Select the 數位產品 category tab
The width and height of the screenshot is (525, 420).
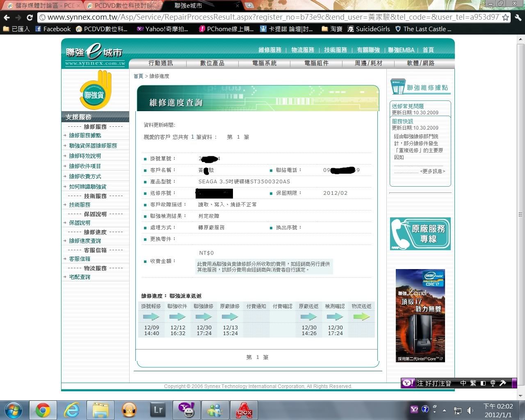[212, 63]
